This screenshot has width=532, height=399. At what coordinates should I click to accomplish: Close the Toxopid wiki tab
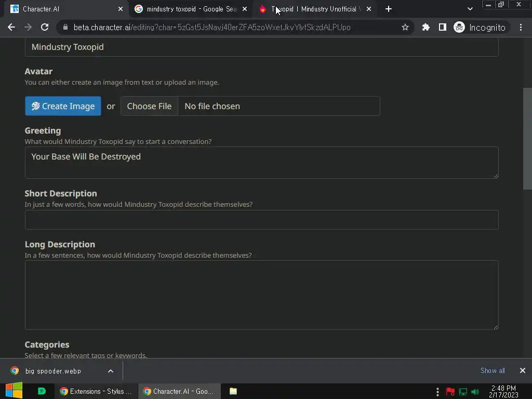(369, 9)
